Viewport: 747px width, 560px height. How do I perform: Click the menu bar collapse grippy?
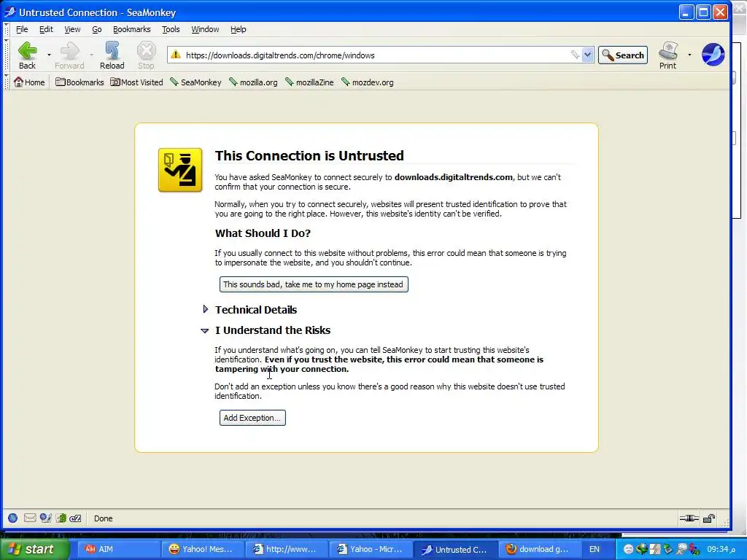(x=6, y=29)
